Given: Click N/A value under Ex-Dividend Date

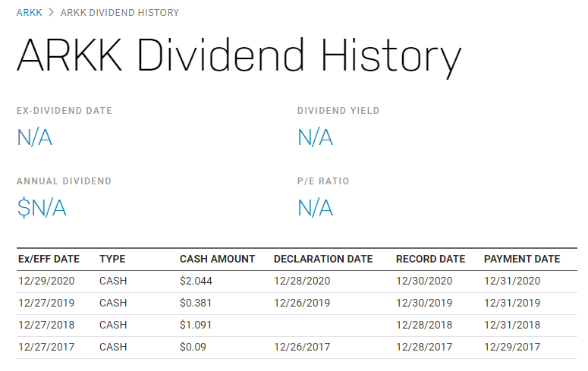Looking at the screenshot, I should 34,137.
